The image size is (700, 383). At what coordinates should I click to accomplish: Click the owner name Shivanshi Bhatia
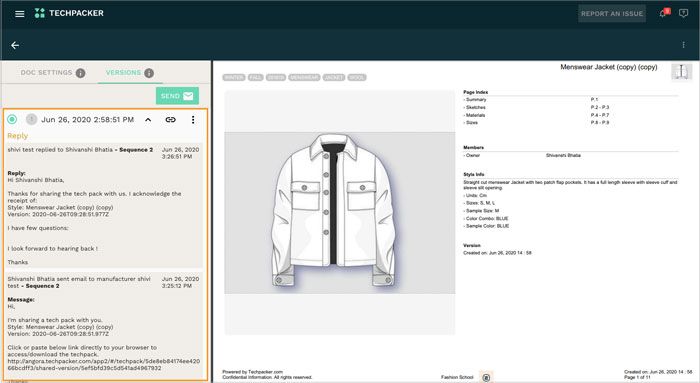click(x=563, y=155)
